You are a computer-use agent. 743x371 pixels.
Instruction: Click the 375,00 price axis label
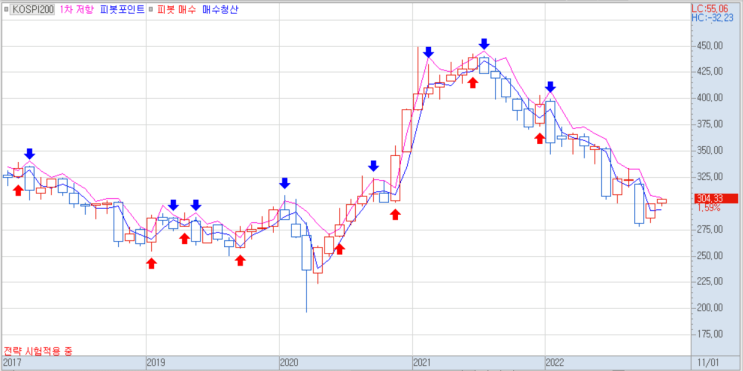(709, 124)
